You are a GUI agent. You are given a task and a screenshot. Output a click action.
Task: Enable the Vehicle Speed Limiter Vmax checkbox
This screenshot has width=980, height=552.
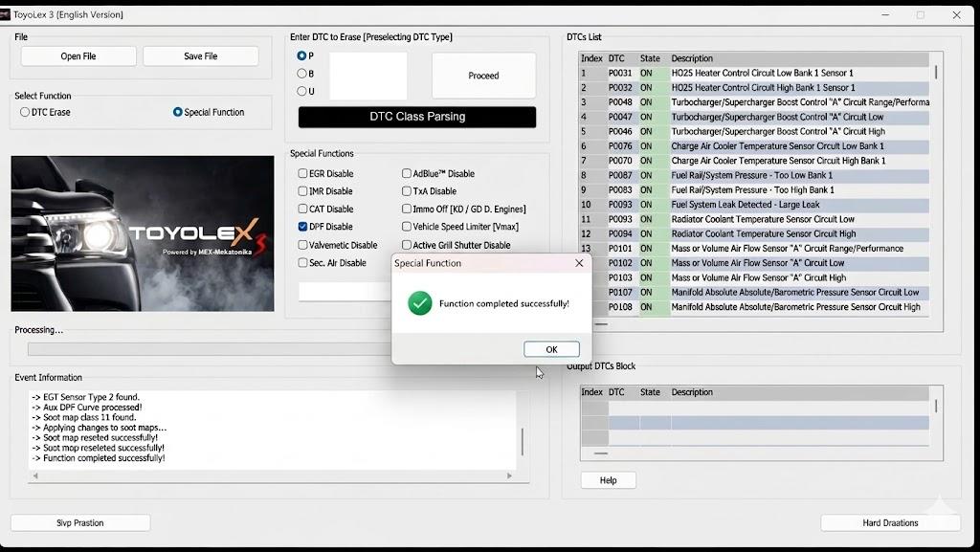click(407, 227)
